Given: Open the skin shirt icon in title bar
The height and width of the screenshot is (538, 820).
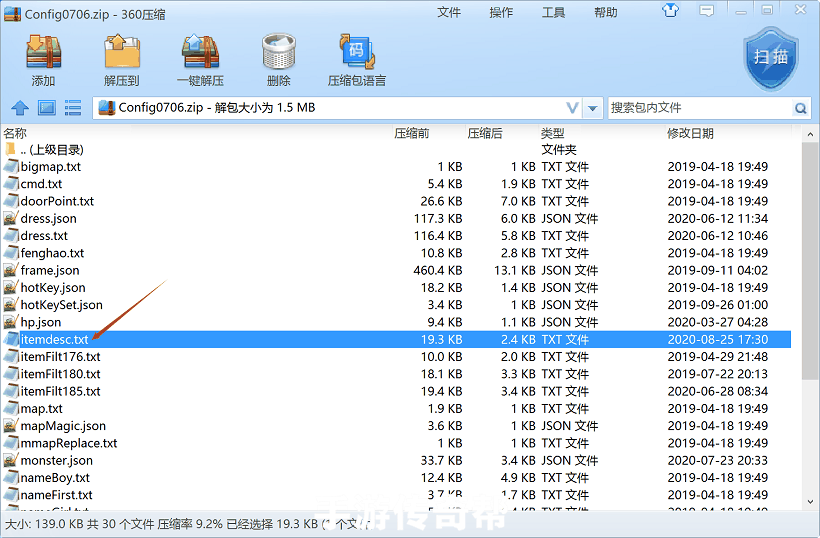Looking at the screenshot, I should point(670,10).
